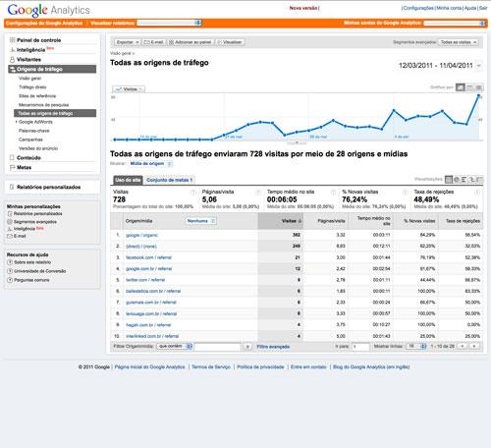This screenshot has height=448, width=491.
Task: Click the Metas flag icon
Action: coord(12,167)
